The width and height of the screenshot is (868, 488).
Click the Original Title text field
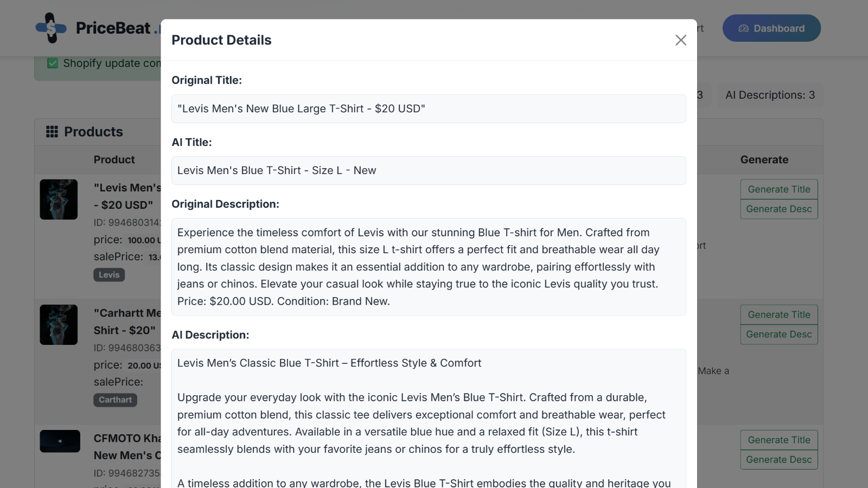click(429, 108)
